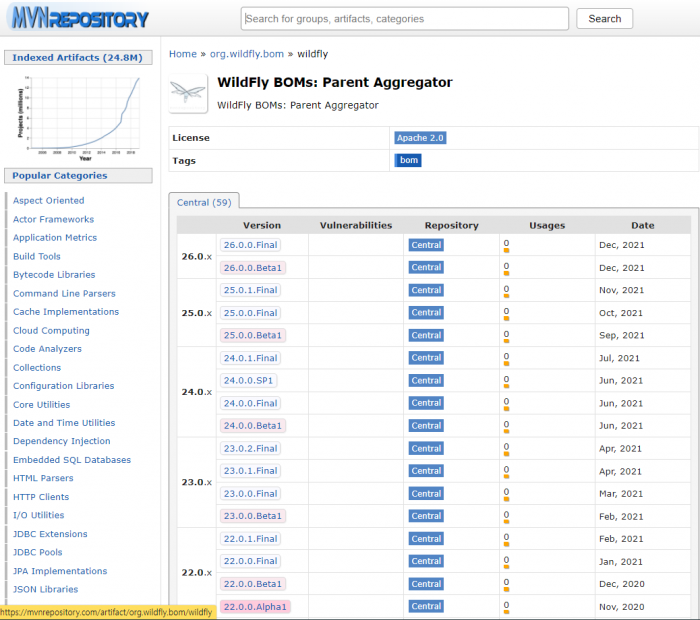700x620 pixels.
Task: Click usages count for 24.0.1.Final
Action: tap(506, 357)
